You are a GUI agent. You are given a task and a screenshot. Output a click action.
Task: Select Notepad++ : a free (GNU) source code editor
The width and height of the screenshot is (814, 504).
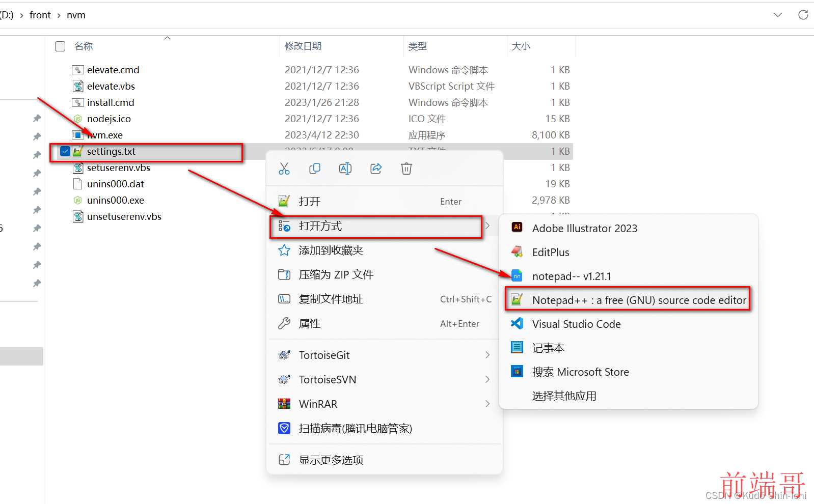click(x=628, y=300)
